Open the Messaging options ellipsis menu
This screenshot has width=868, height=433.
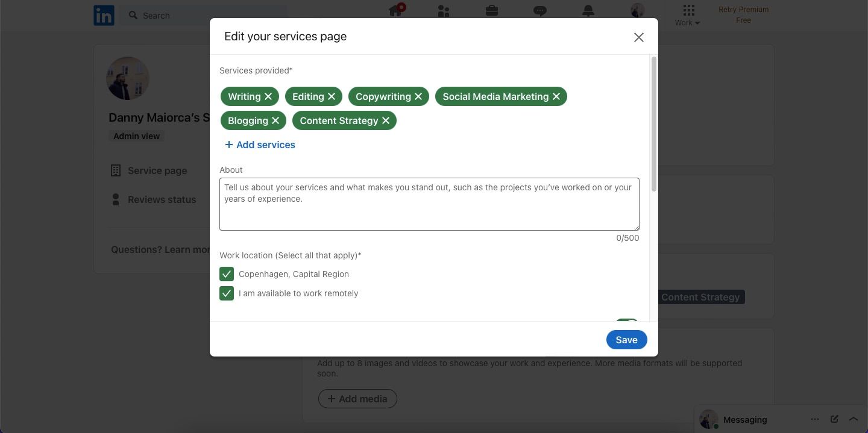pos(815,419)
